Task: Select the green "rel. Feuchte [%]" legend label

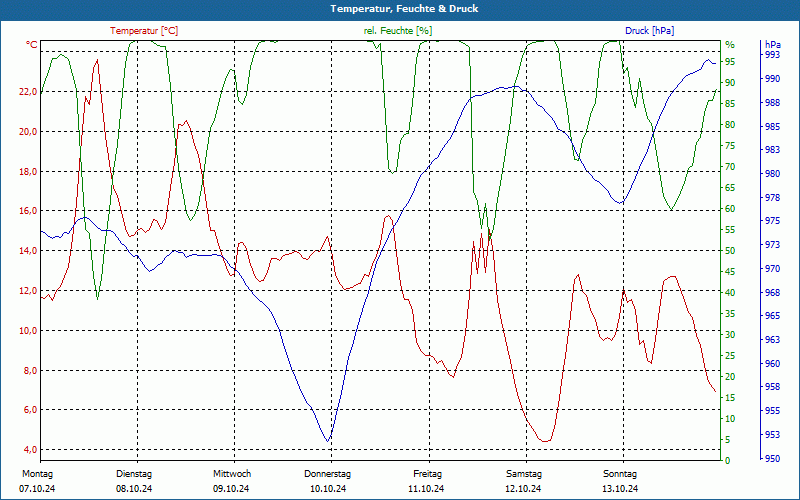Action: tap(398, 31)
